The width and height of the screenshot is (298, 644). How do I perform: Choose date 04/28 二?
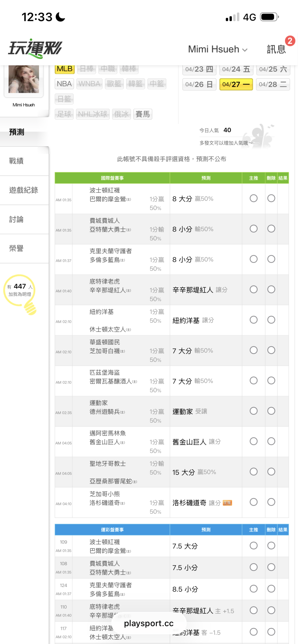pos(273,84)
